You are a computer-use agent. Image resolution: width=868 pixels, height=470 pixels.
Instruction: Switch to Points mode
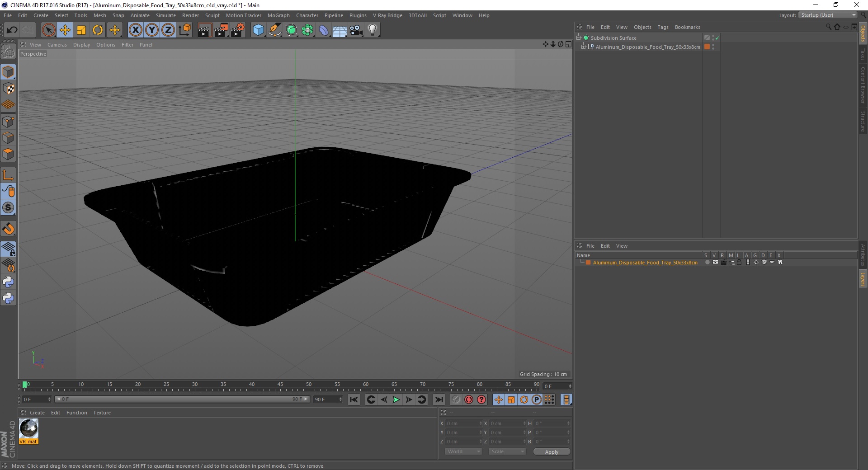click(8, 122)
